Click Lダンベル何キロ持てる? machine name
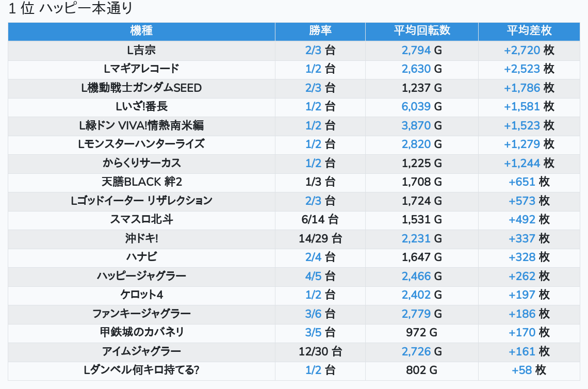Screen dimensions: 588x389 [x=141, y=370]
